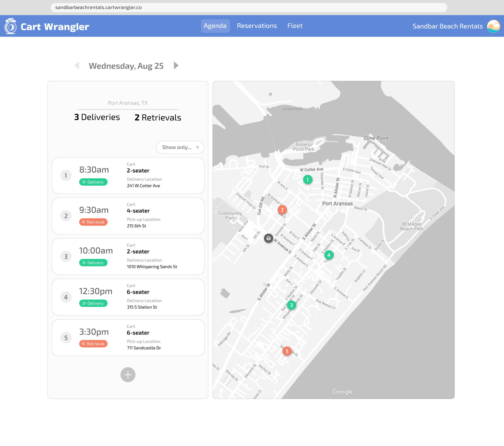Select green map pin number 3
Viewport: 504px width, 446px height.
(291, 305)
